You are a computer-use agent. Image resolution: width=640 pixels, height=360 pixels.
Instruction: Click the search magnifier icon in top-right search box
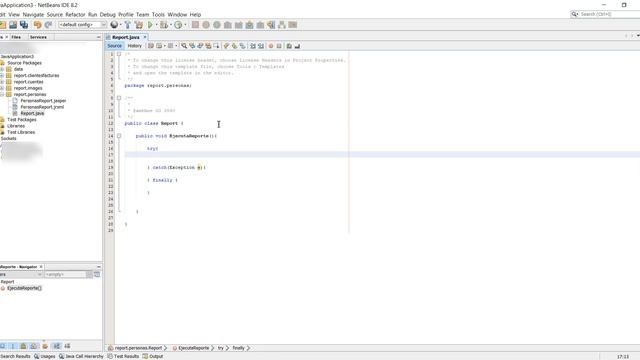(575, 14)
